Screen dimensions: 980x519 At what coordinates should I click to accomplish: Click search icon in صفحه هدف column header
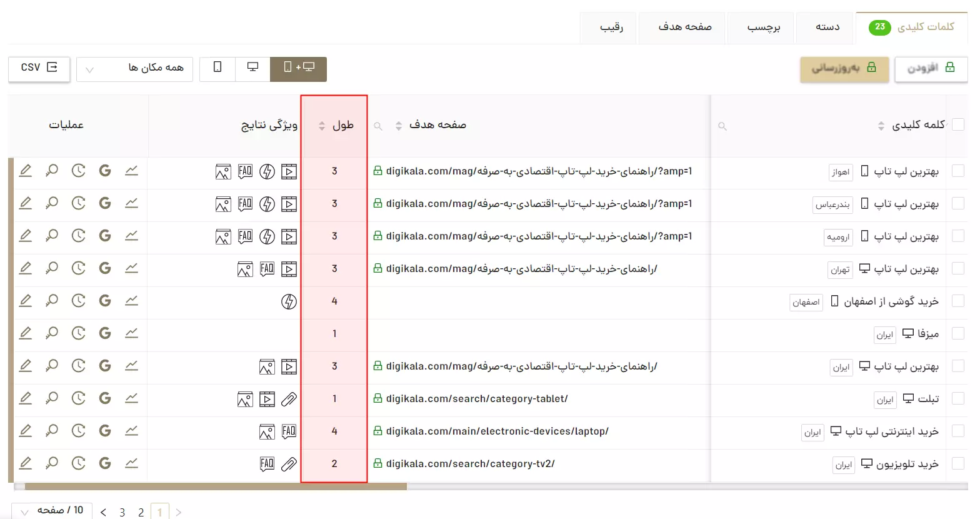point(378,126)
